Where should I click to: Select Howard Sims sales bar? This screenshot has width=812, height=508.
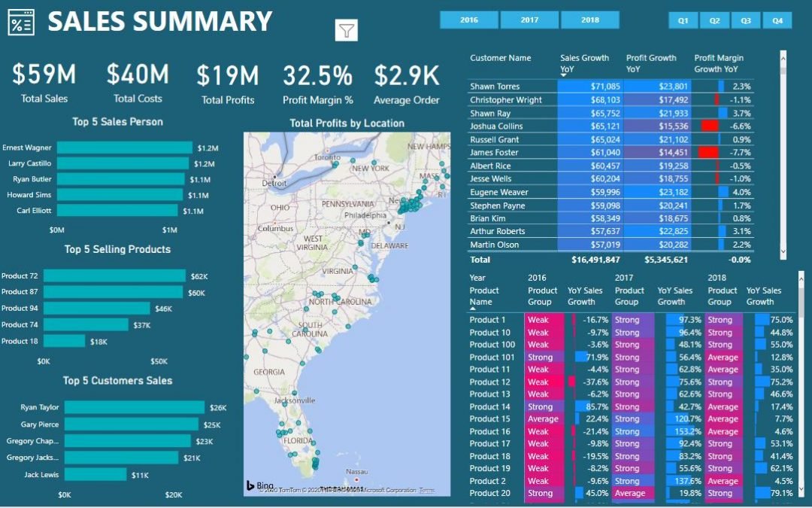tap(120, 195)
